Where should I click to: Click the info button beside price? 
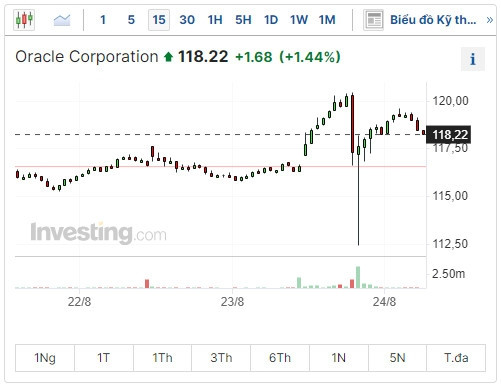coord(473,59)
